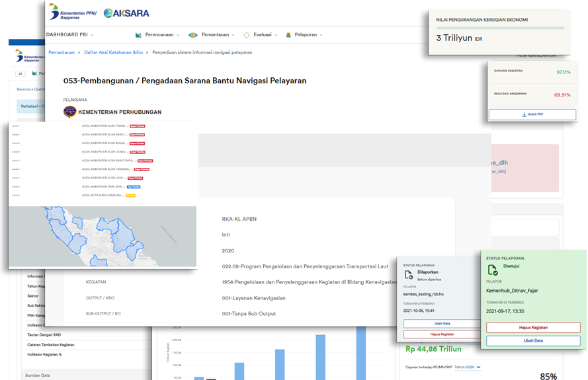
Task: Click the Pelaporan person icon
Action: (286, 35)
